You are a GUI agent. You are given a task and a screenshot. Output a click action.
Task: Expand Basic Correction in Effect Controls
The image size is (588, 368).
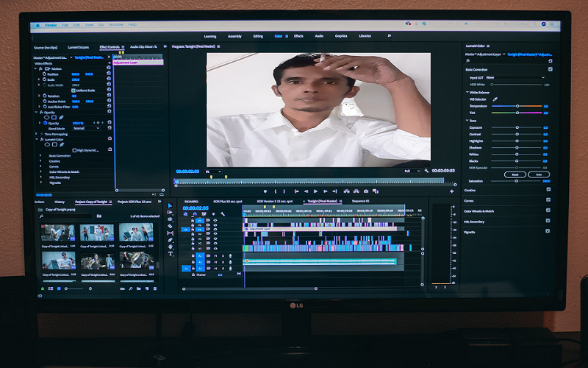coord(41,156)
